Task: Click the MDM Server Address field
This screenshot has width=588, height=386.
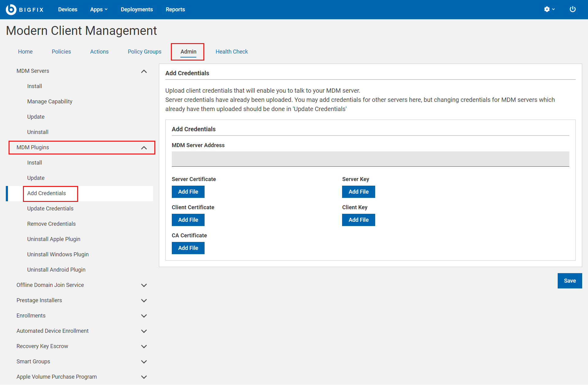Action: click(370, 159)
